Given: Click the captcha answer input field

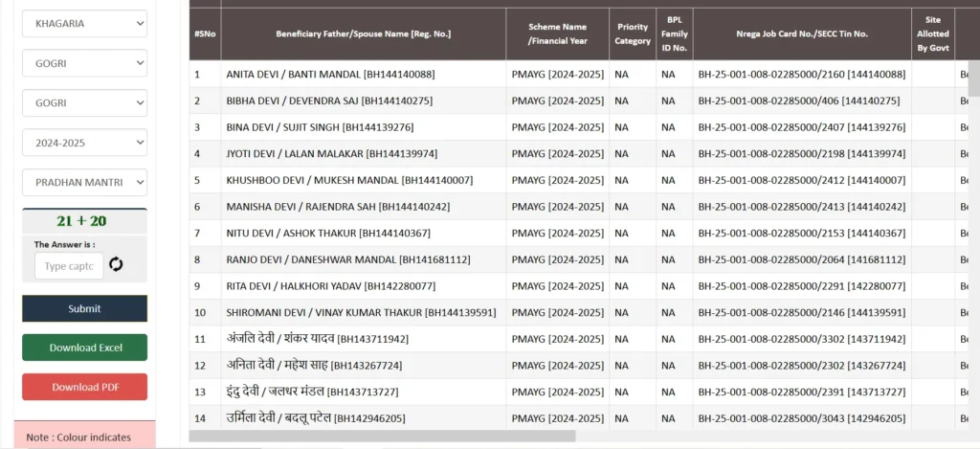Looking at the screenshot, I should tap(69, 265).
